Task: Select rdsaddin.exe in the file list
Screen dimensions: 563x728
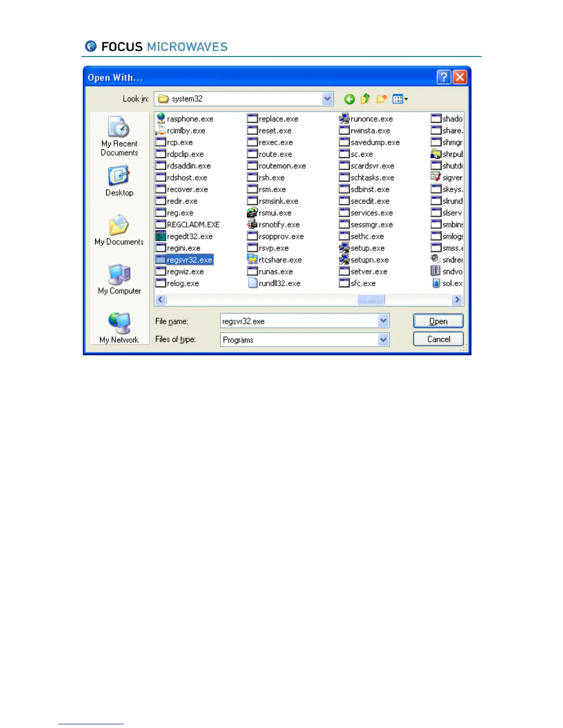Action: (x=184, y=166)
